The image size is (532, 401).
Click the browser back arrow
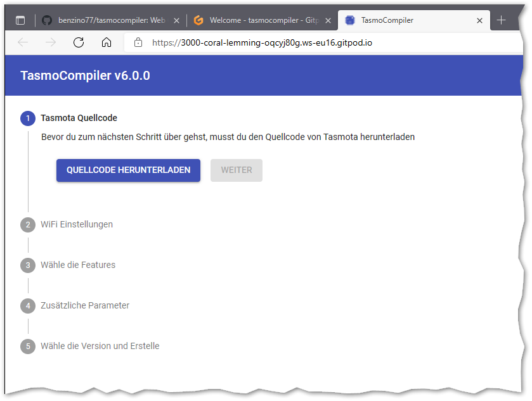tap(23, 42)
